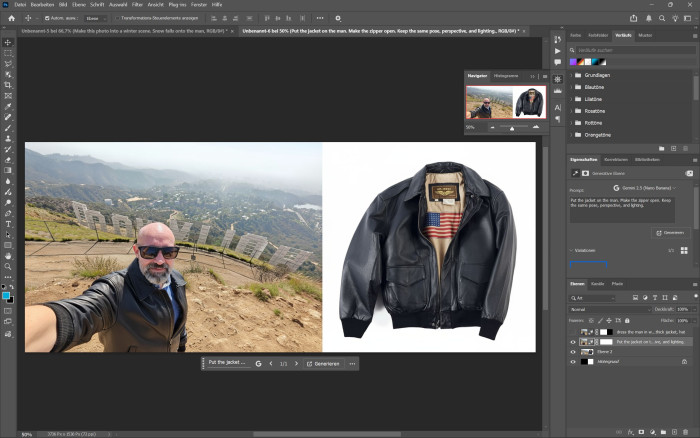Select the Move tool in the toolbar
700x438 pixels.
8,41
